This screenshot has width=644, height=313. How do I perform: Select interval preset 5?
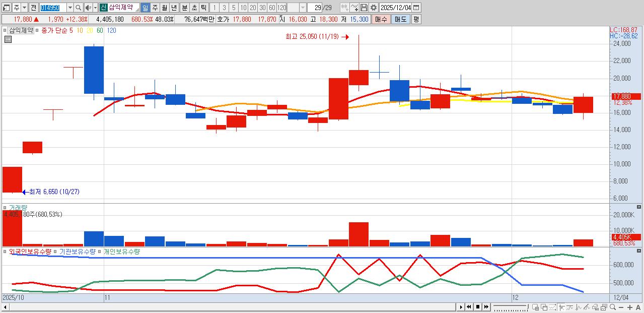[x=233, y=8]
